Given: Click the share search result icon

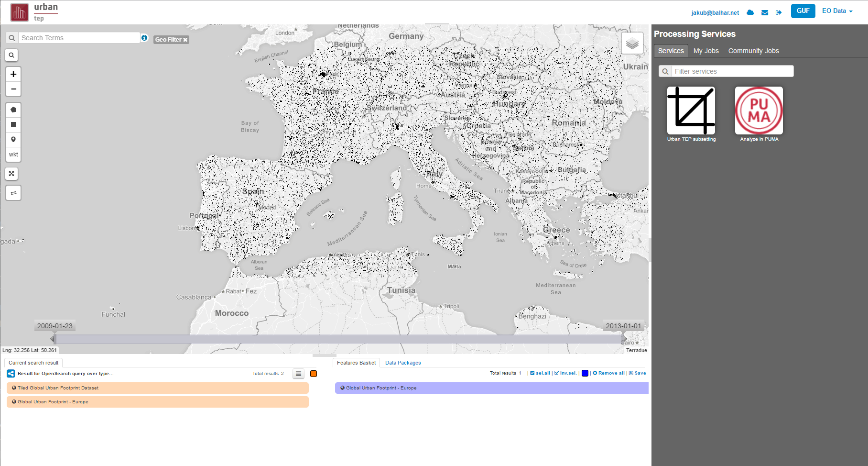Looking at the screenshot, I should 11,374.
